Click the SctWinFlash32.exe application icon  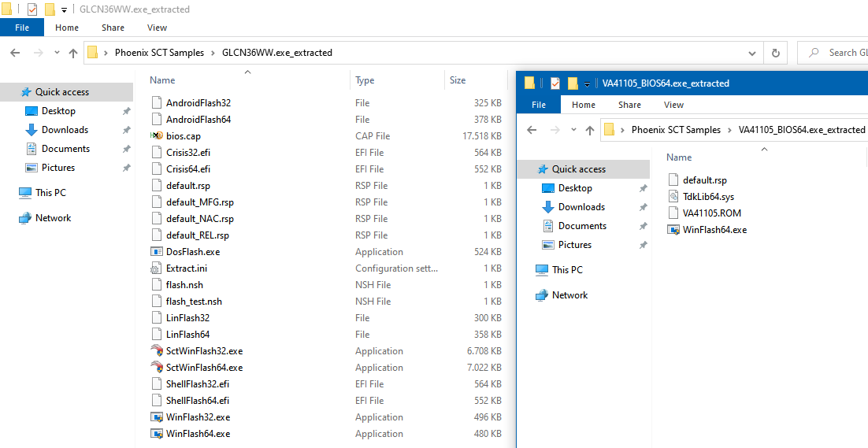coord(157,350)
